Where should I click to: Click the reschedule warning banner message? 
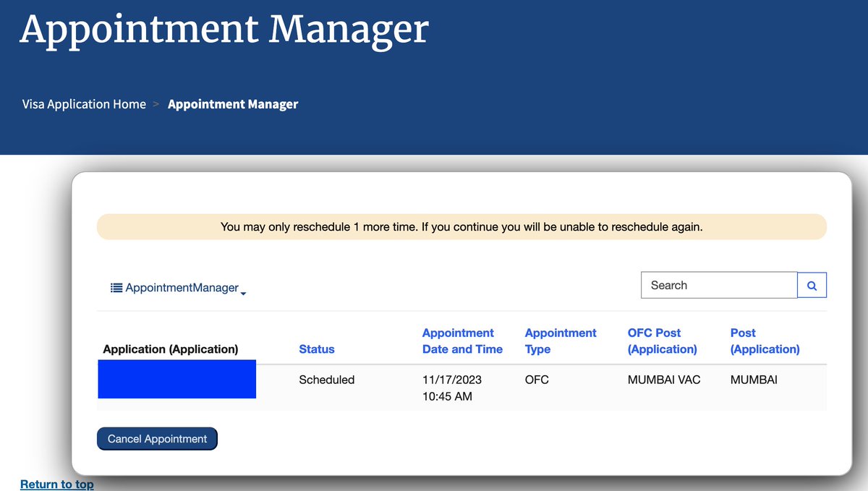click(x=461, y=227)
